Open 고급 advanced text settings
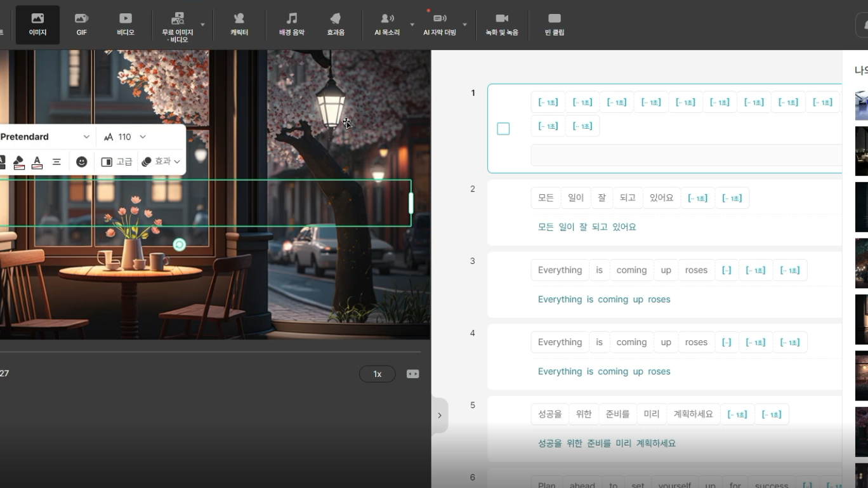 [117, 162]
